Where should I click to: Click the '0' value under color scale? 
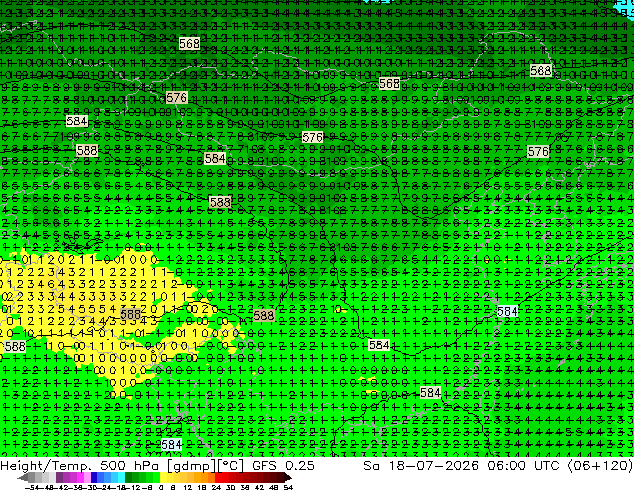(161, 487)
